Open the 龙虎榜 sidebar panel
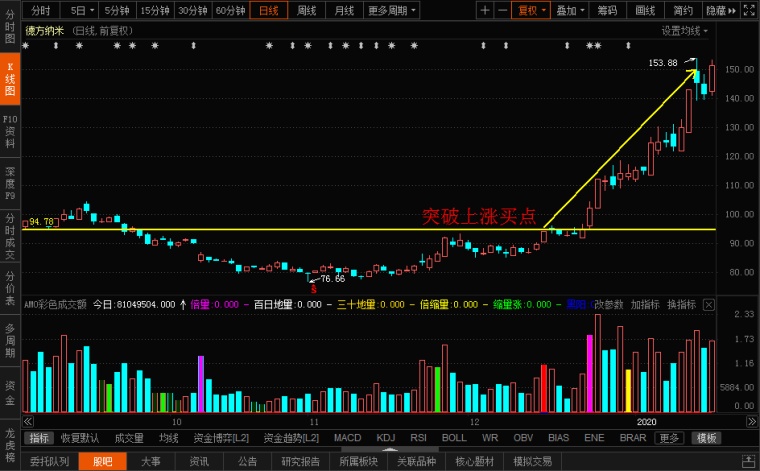This screenshot has height=471, width=760. click(10, 444)
